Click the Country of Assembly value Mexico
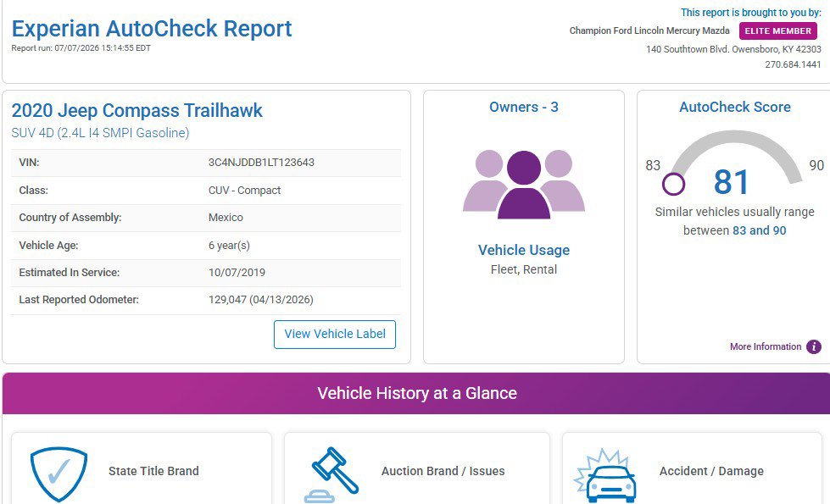 [x=226, y=218]
